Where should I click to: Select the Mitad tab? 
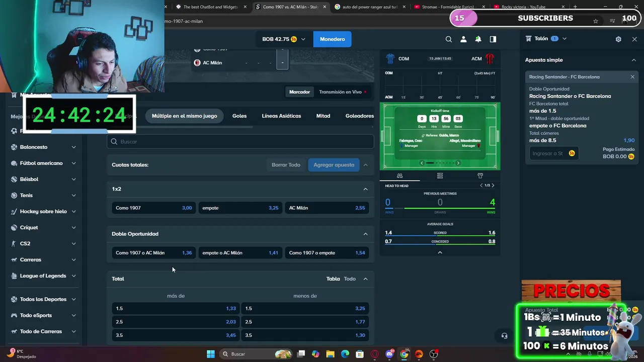(x=323, y=116)
